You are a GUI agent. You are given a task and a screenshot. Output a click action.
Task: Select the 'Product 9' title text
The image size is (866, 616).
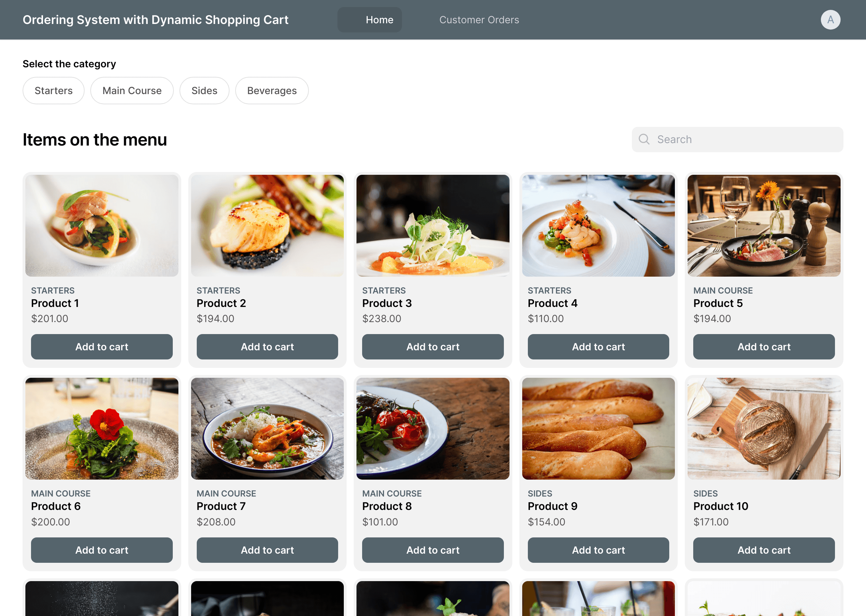(x=553, y=506)
